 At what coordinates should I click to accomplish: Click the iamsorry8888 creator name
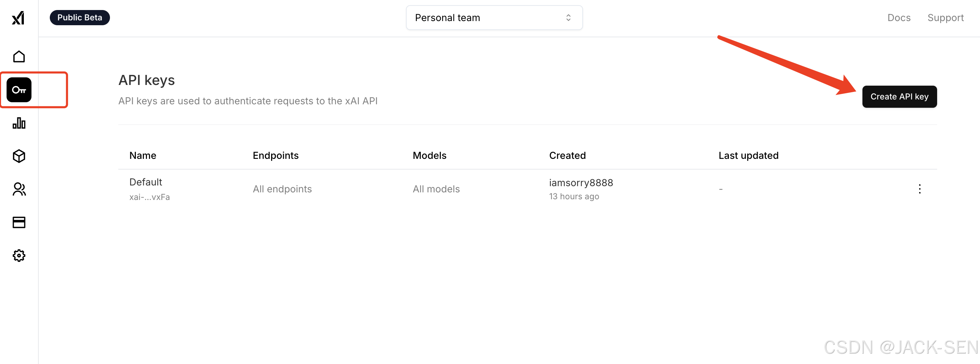tap(581, 183)
